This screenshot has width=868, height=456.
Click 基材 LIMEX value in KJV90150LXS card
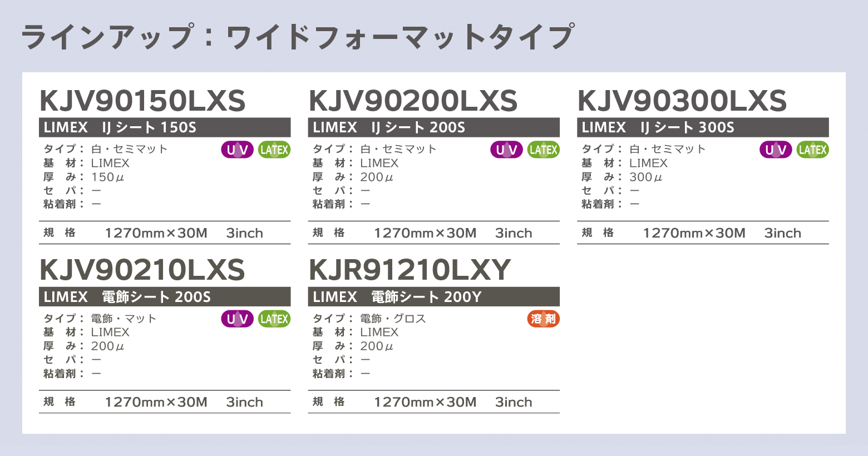110,163
